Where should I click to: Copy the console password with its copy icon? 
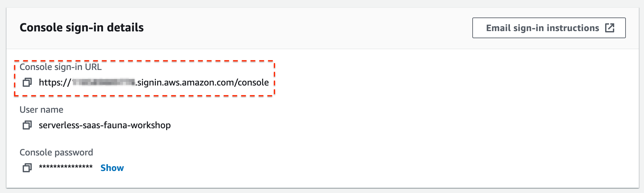(x=27, y=168)
